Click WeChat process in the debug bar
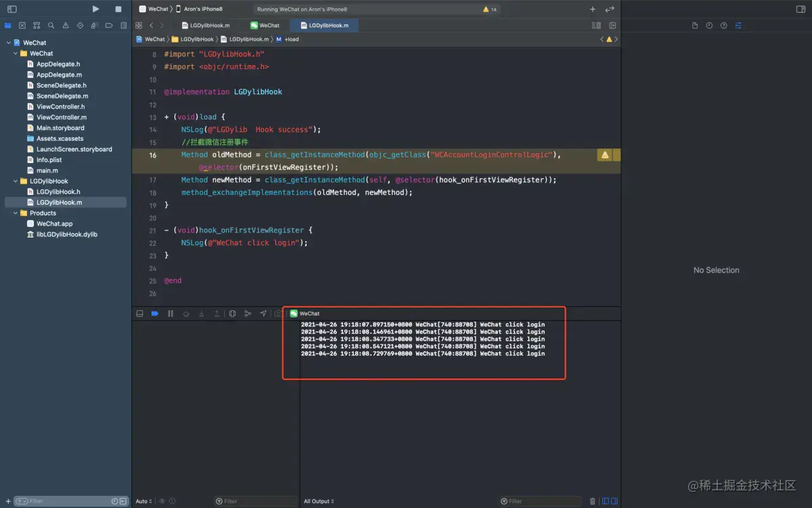The width and height of the screenshot is (812, 508). [304, 314]
